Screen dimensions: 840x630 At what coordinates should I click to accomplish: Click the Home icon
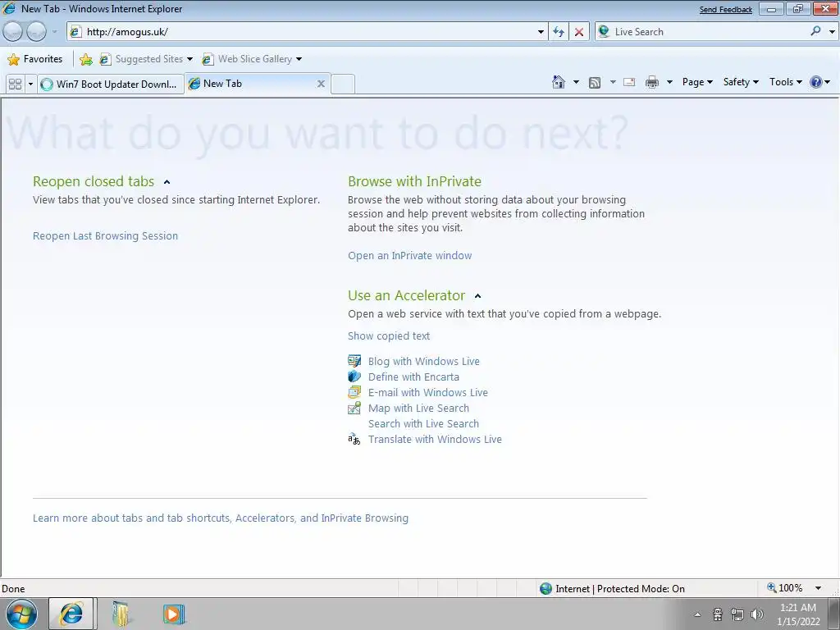click(x=558, y=82)
